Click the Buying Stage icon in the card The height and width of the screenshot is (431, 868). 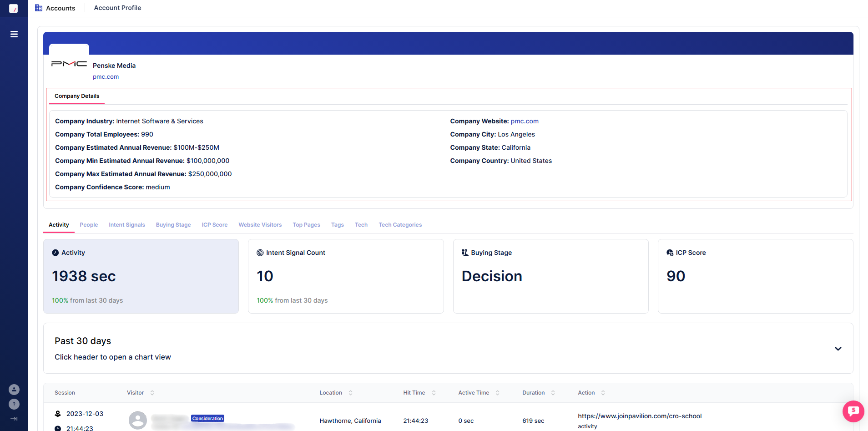point(465,253)
